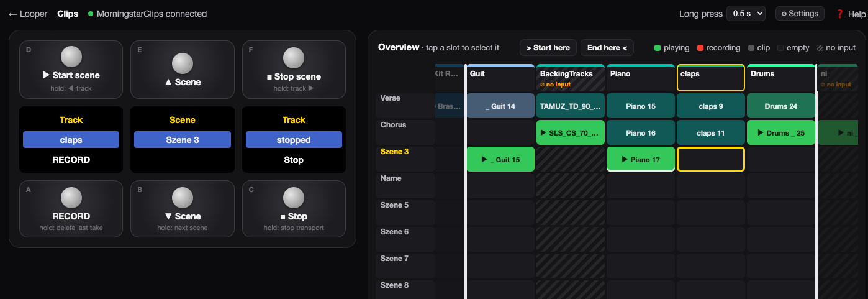
Task: Click the 'claps' track display field
Action: point(71,140)
